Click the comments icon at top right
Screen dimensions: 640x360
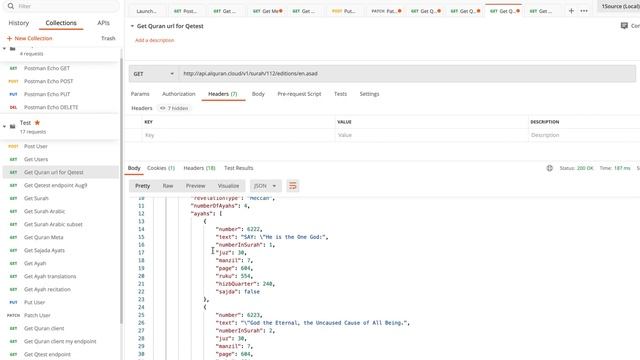pyautogui.click(x=624, y=26)
